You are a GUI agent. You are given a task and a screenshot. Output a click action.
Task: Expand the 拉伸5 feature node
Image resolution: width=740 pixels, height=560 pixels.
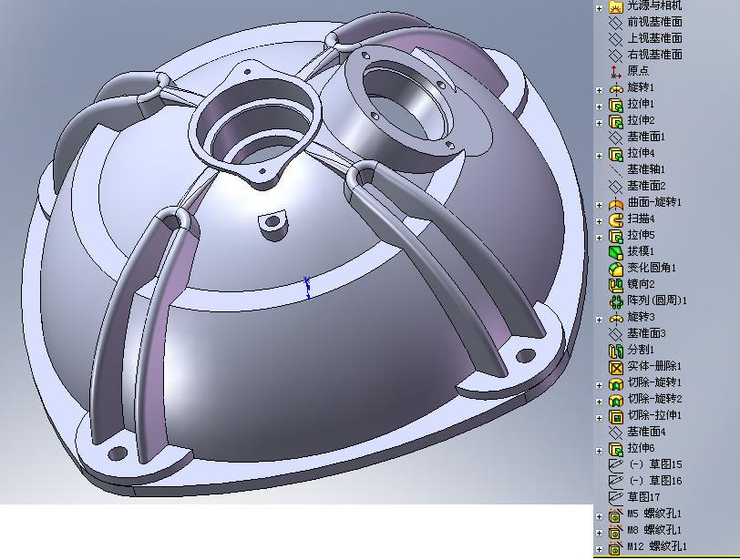point(600,238)
